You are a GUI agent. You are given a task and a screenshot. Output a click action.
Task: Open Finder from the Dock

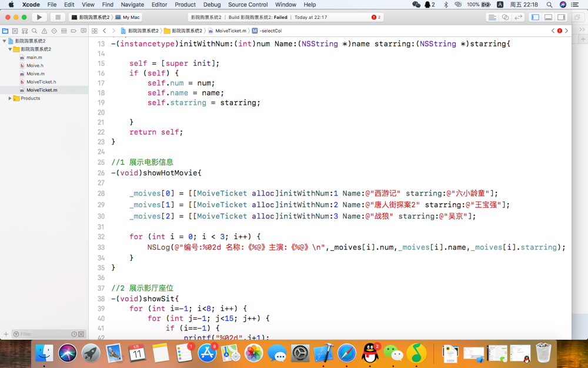tap(44, 353)
